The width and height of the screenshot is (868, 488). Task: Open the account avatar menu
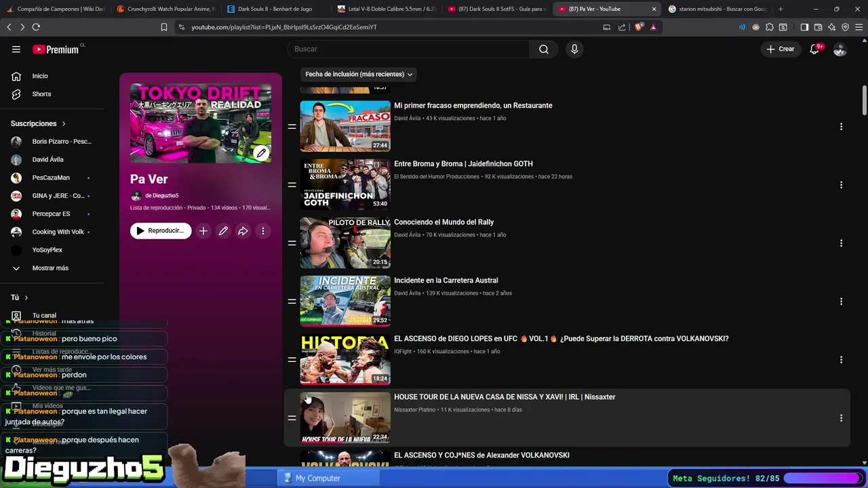(840, 49)
